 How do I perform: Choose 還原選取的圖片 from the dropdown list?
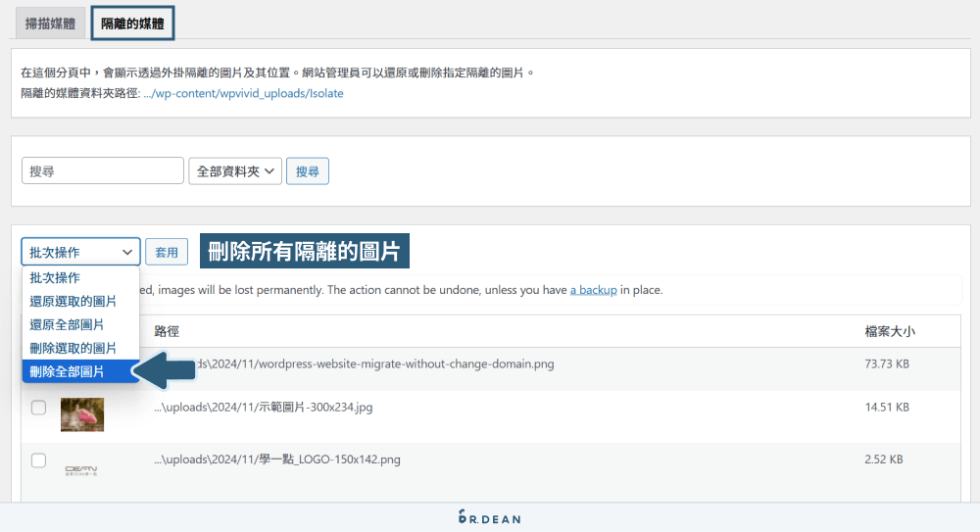point(80,302)
